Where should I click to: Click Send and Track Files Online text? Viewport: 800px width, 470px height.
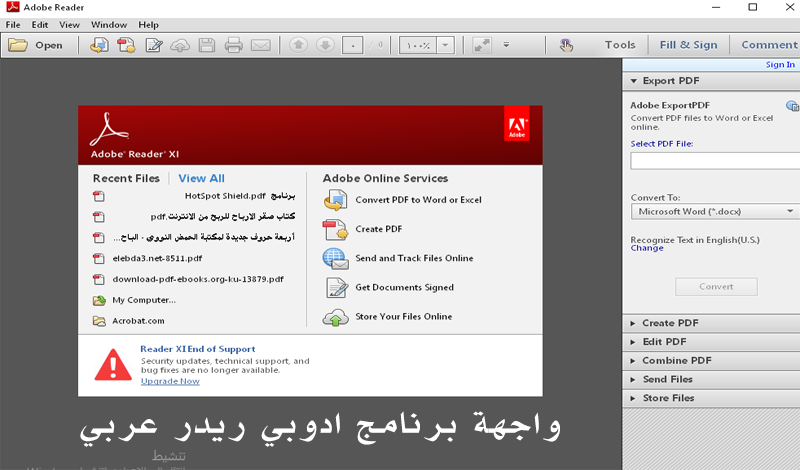[x=414, y=258]
